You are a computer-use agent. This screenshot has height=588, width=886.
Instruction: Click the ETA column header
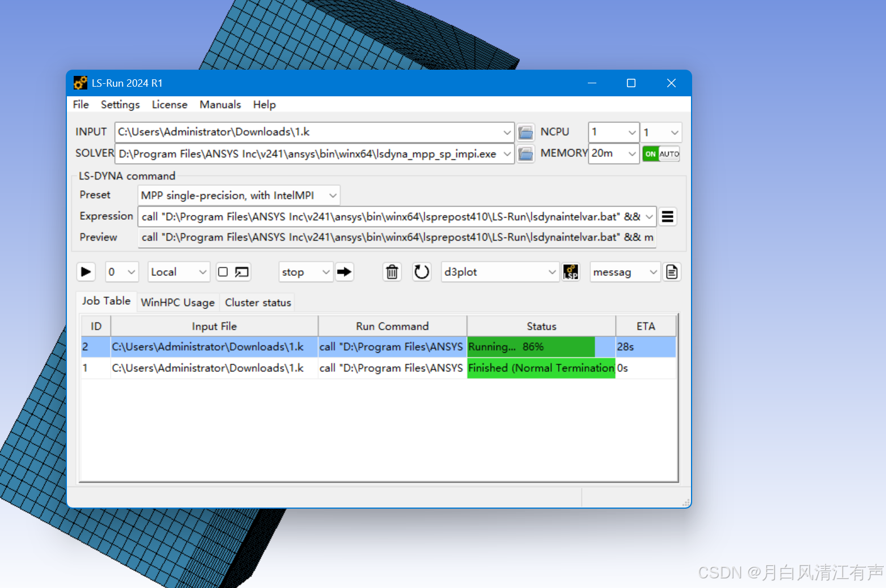pos(646,326)
